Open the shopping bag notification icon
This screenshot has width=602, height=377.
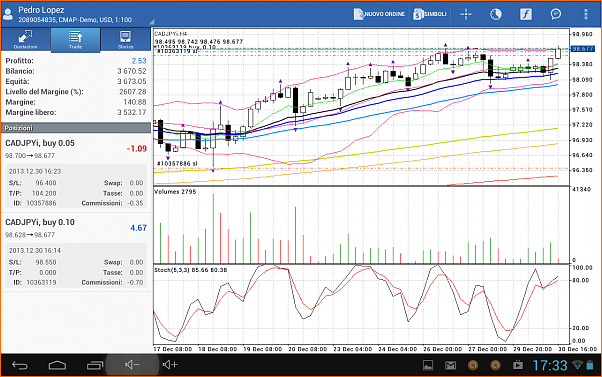518,365
